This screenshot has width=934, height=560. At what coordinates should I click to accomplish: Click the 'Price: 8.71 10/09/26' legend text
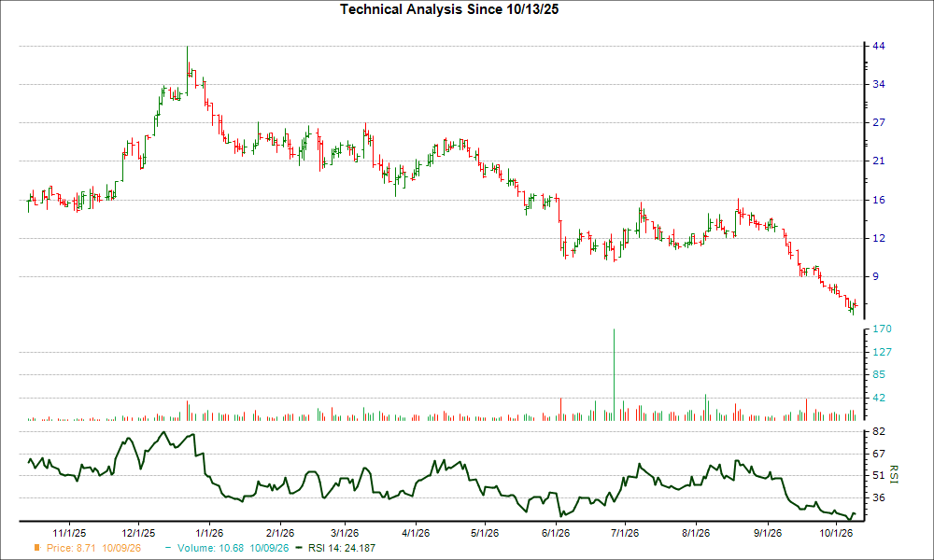click(94, 548)
